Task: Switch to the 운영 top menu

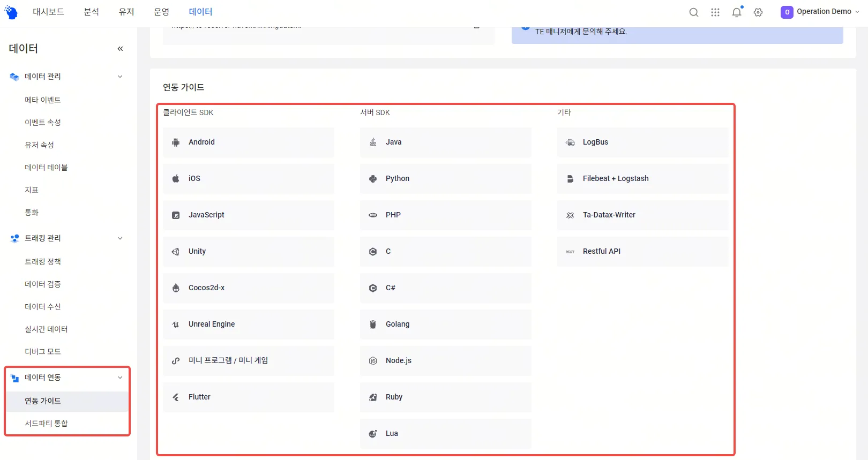Action: 161,12
